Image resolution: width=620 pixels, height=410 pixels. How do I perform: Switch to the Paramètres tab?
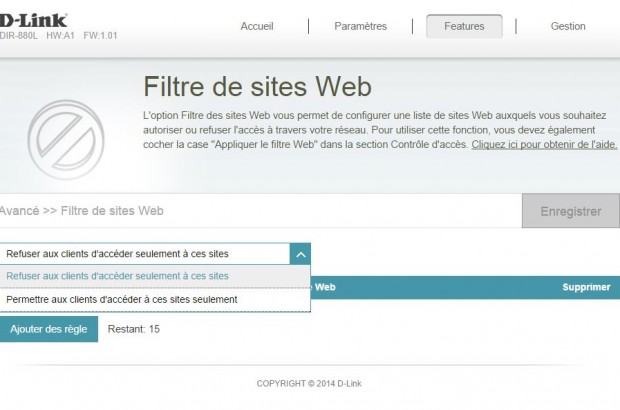[x=360, y=26]
